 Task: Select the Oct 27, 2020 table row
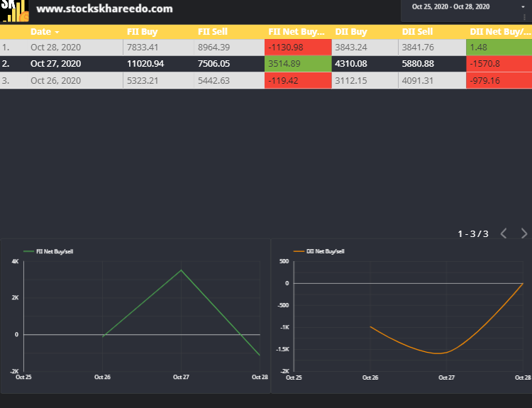[x=266, y=63]
